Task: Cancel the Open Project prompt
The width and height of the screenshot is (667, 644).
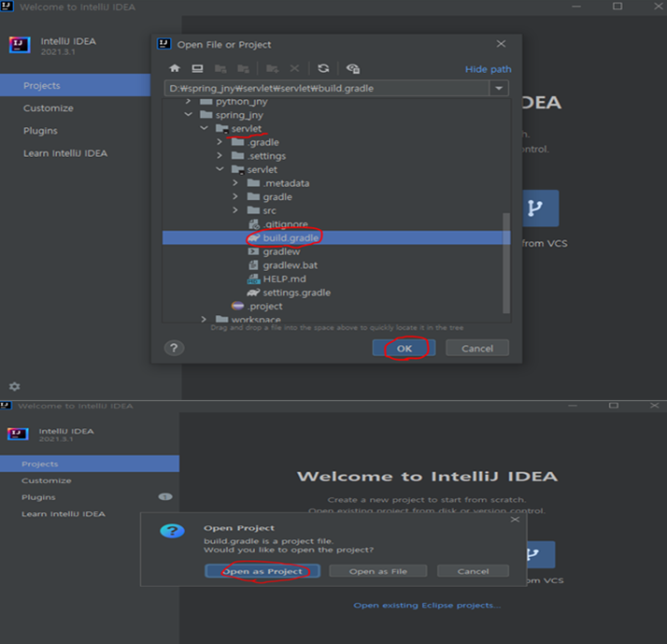Action: pos(473,571)
